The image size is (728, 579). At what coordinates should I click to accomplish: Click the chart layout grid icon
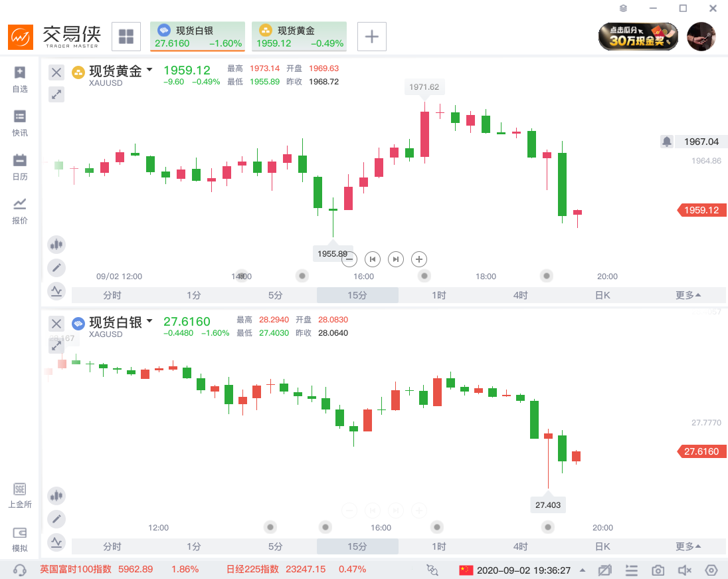pyautogui.click(x=126, y=37)
